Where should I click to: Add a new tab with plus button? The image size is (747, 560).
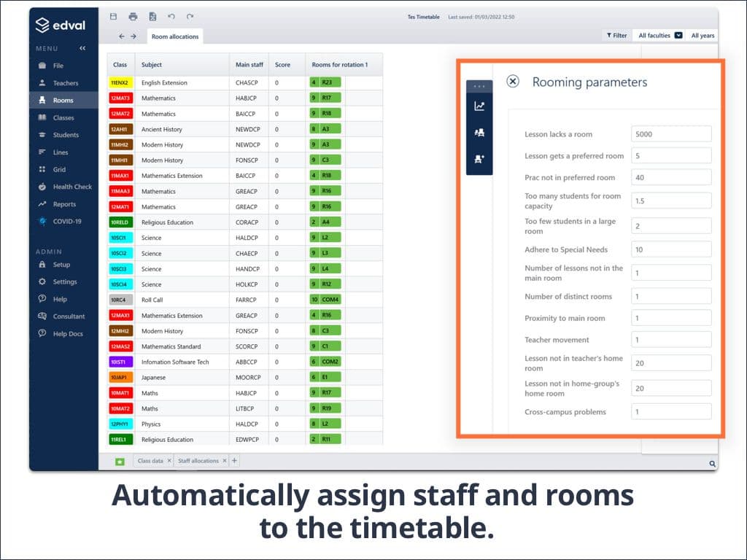point(234,461)
